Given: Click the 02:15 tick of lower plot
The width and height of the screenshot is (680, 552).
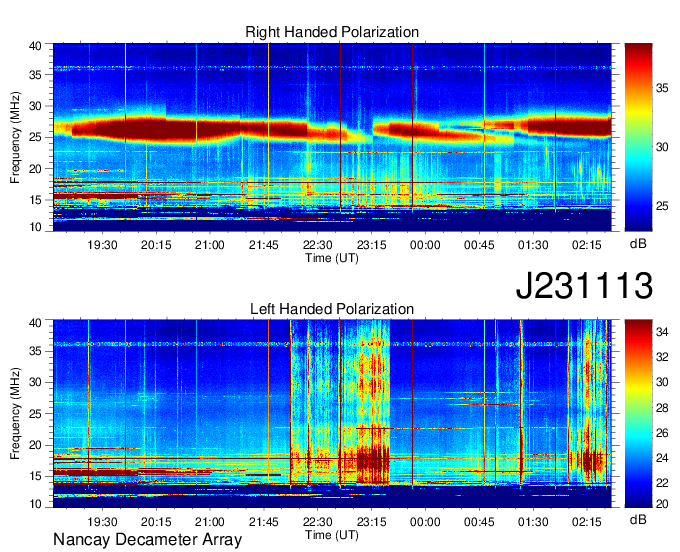Looking at the screenshot, I should pos(587,522).
